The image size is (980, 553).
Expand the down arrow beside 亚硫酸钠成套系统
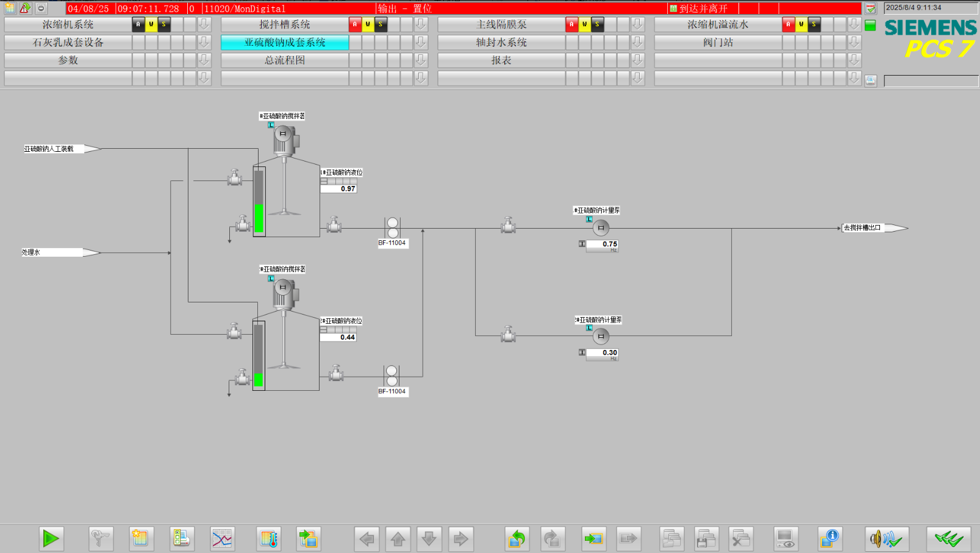click(421, 42)
